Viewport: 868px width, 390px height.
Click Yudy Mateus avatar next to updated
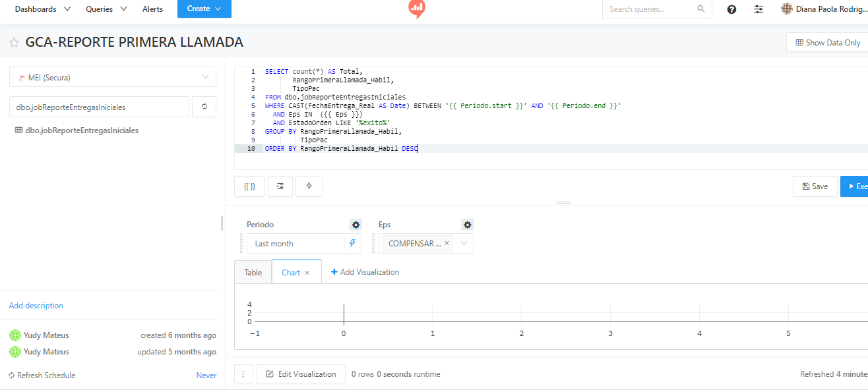[x=15, y=352]
